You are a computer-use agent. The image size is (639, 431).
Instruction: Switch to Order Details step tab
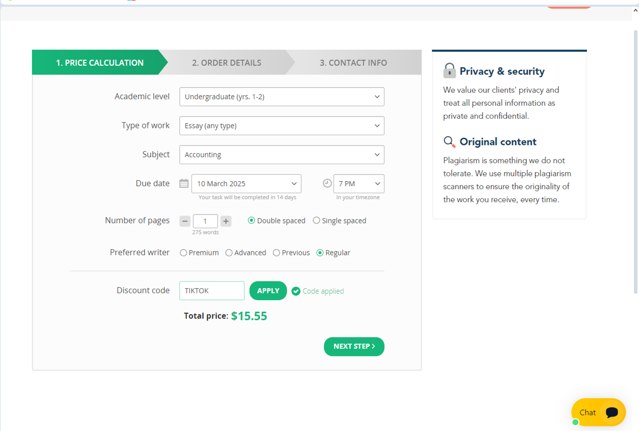(x=227, y=63)
